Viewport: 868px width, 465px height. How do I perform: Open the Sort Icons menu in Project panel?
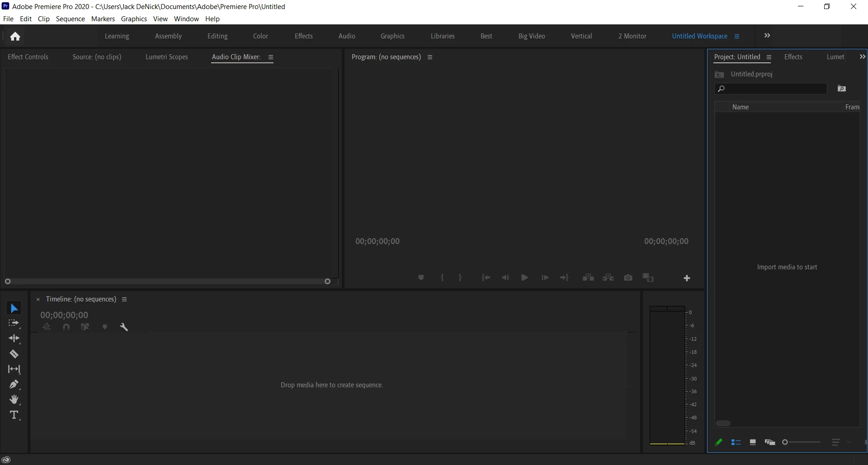click(x=836, y=442)
